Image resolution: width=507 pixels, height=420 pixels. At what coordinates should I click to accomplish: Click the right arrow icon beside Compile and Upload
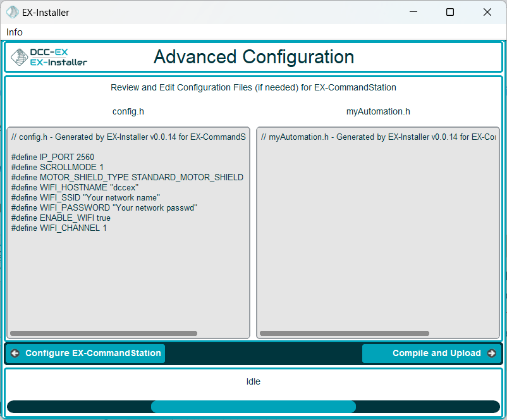491,354
